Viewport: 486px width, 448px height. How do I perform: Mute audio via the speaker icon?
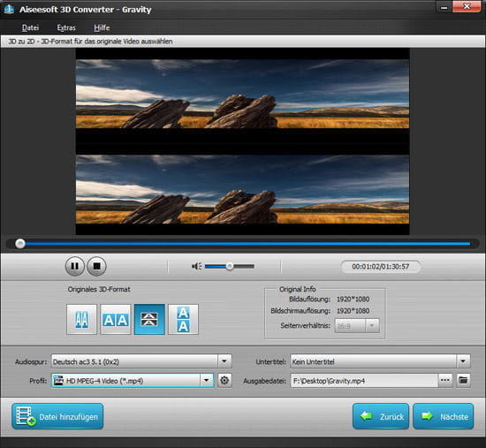click(196, 266)
